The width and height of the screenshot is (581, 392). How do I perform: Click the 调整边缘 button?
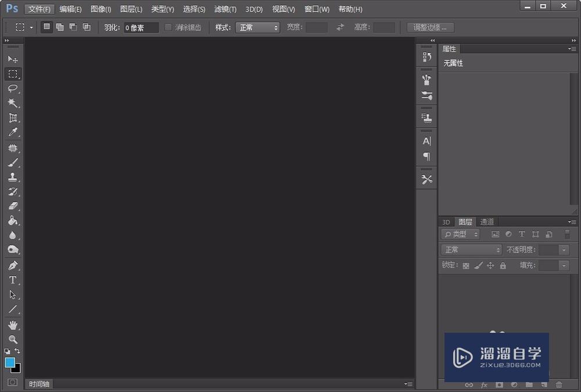tap(430, 27)
